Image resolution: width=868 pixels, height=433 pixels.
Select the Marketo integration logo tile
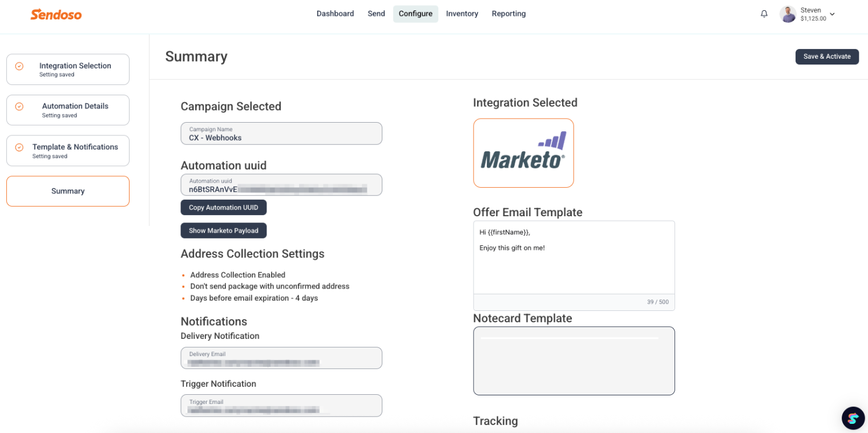(523, 153)
